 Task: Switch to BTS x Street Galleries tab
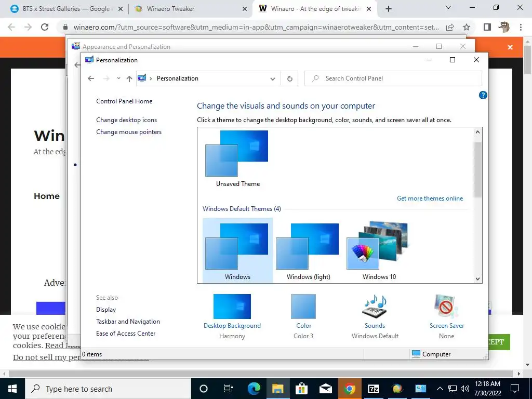(x=66, y=9)
